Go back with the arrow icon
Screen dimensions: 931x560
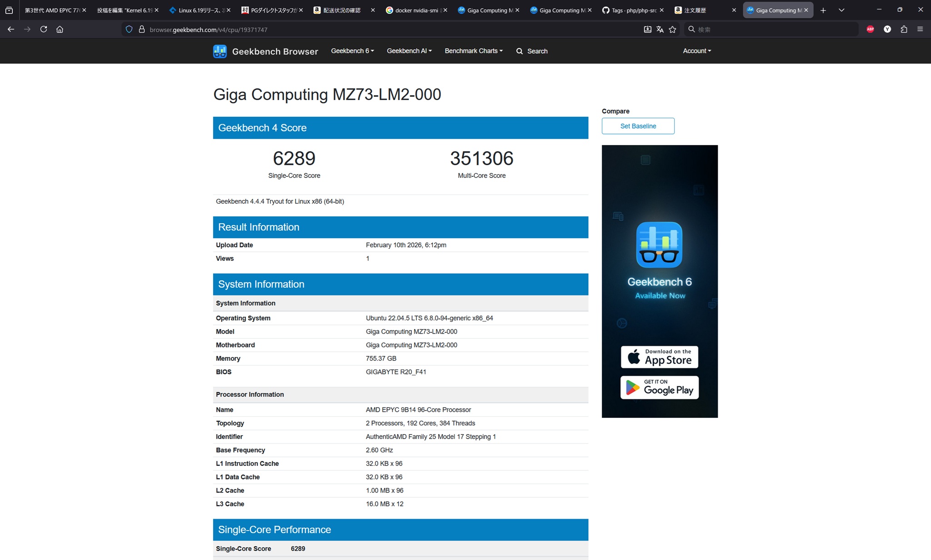click(x=11, y=29)
